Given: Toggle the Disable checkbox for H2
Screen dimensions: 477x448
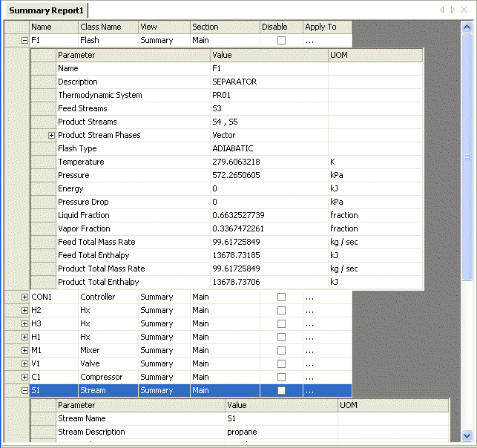Looking at the screenshot, I should (281, 311).
